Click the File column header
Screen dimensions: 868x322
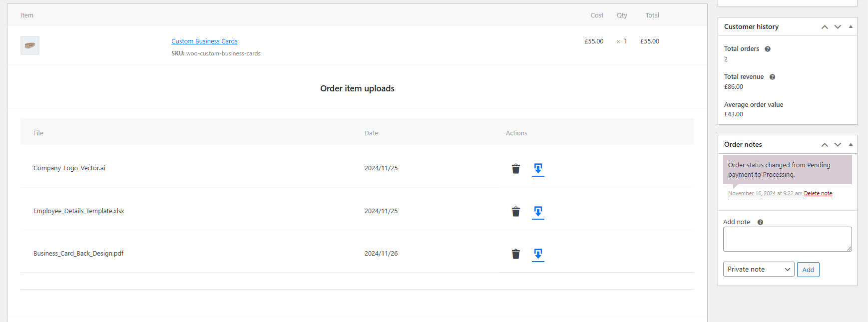coord(38,133)
